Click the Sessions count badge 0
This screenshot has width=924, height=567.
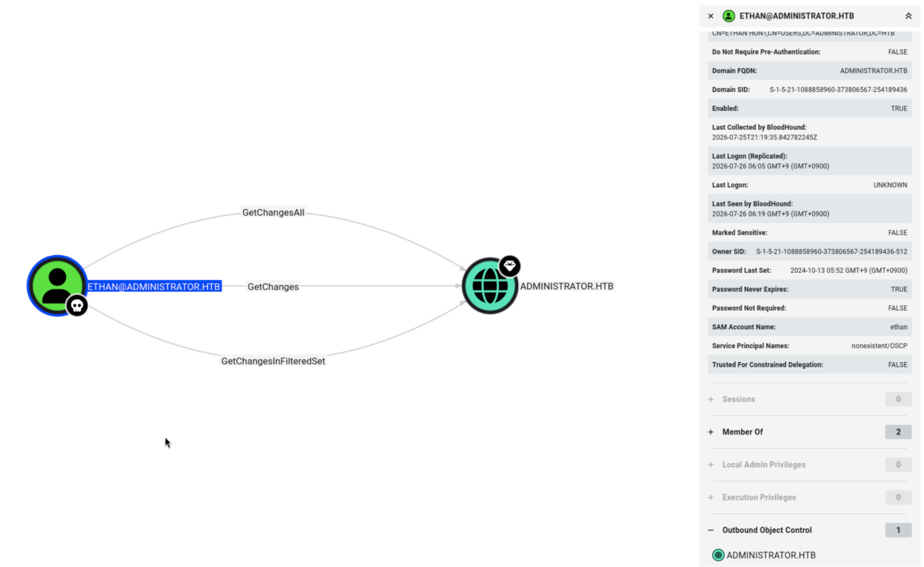pyautogui.click(x=898, y=399)
